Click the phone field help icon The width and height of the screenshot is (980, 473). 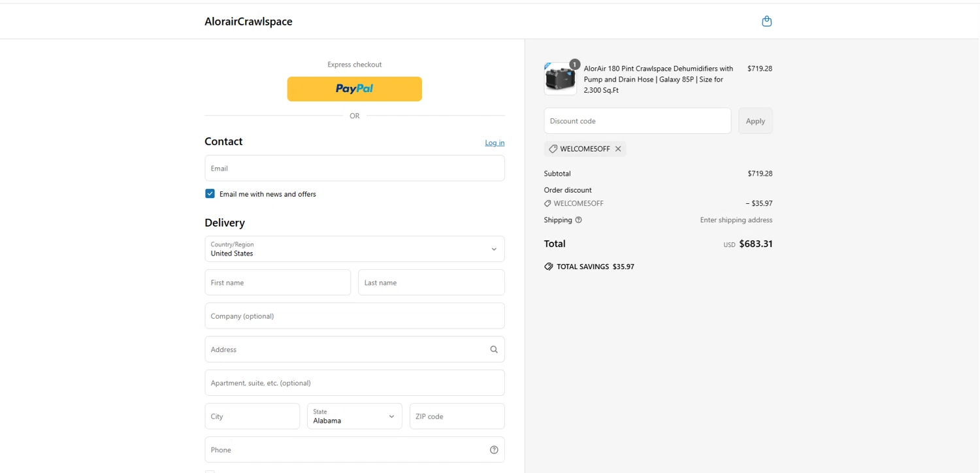(x=494, y=450)
